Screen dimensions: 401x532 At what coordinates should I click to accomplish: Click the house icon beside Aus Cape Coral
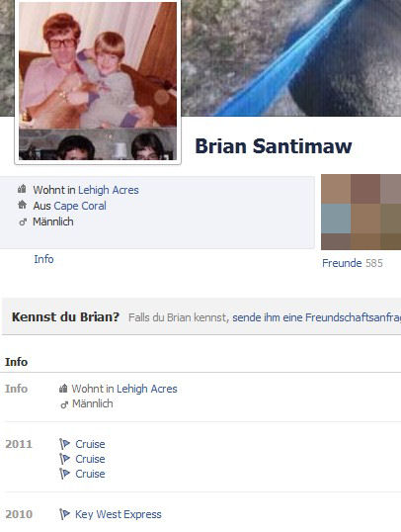[22, 205]
